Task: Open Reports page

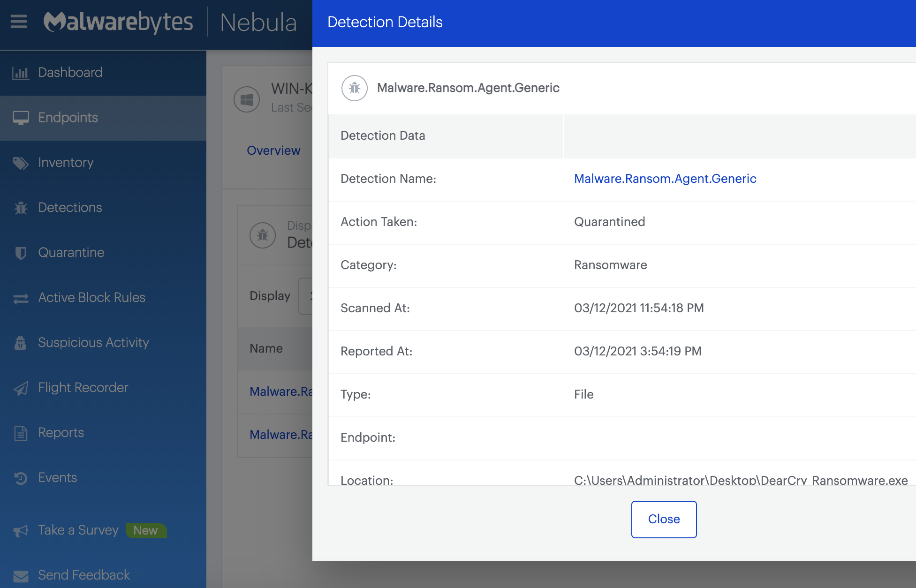Action: tap(103, 433)
